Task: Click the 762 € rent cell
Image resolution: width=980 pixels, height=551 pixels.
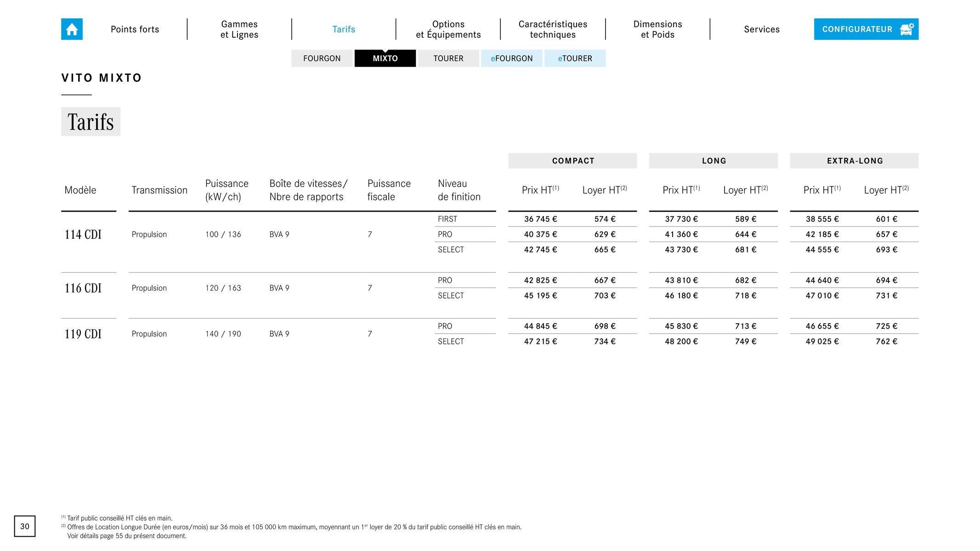Action: 886,341
